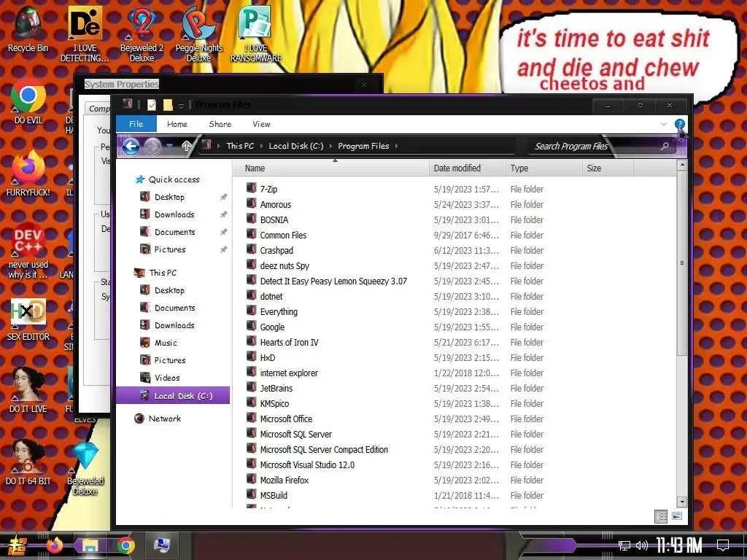
Task: Select Network in navigation pane
Action: pos(164,419)
